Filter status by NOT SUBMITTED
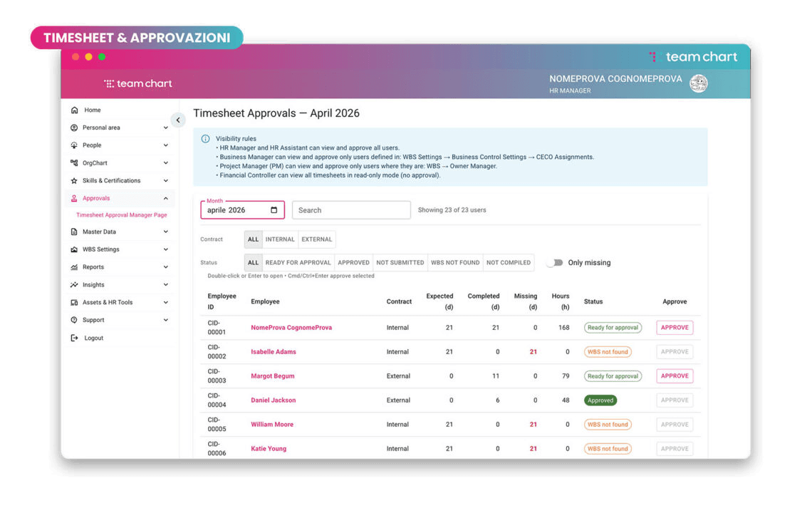 (x=400, y=262)
